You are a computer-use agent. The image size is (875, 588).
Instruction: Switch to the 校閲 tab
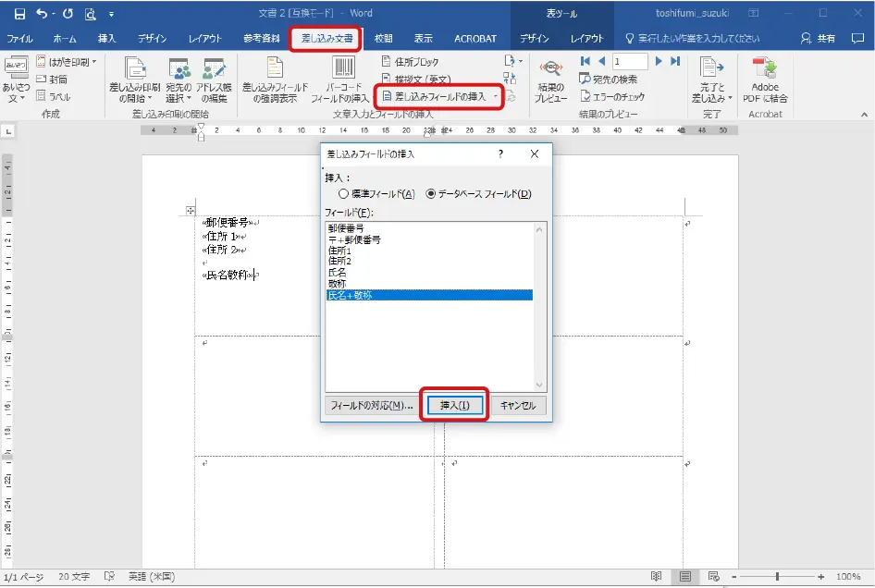click(x=383, y=39)
